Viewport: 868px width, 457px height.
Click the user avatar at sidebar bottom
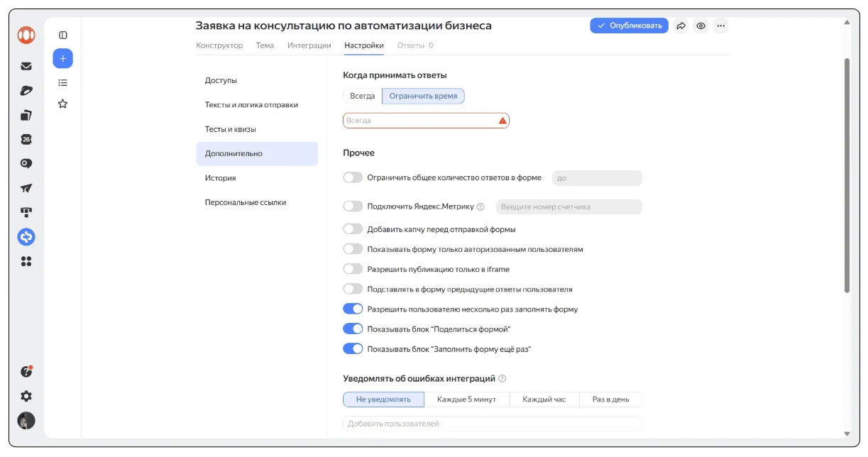[x=26, y=420]
